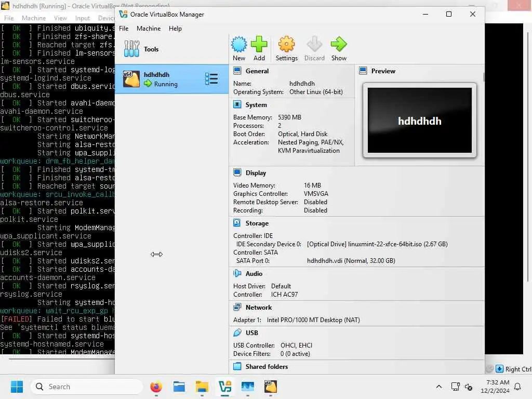Open Firefox from the taskbar

tap(156, 387)
